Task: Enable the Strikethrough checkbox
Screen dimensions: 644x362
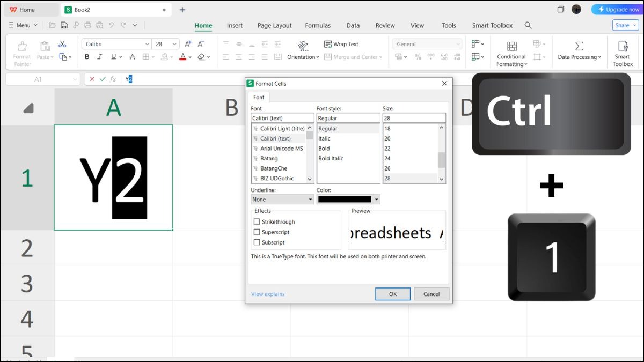Action: 257,221
